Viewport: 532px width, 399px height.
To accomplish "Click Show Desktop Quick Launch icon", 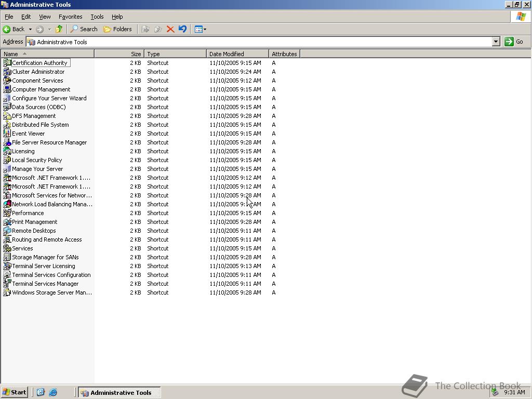I will (41, 392).
